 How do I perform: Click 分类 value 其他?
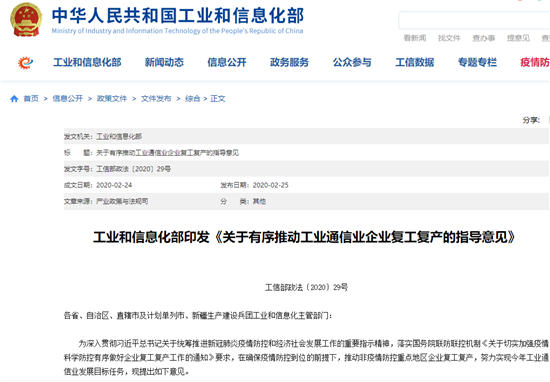pos(259,201)
